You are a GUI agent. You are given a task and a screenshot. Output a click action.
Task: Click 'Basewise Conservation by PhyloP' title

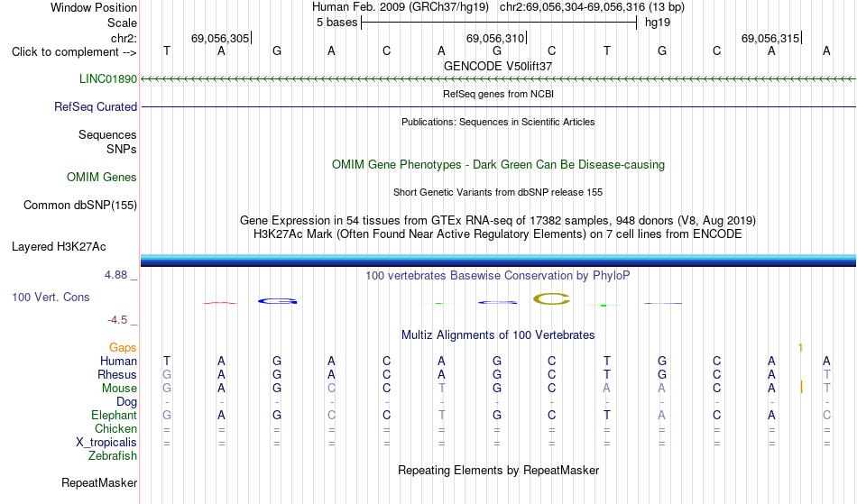tap(498, 275)
